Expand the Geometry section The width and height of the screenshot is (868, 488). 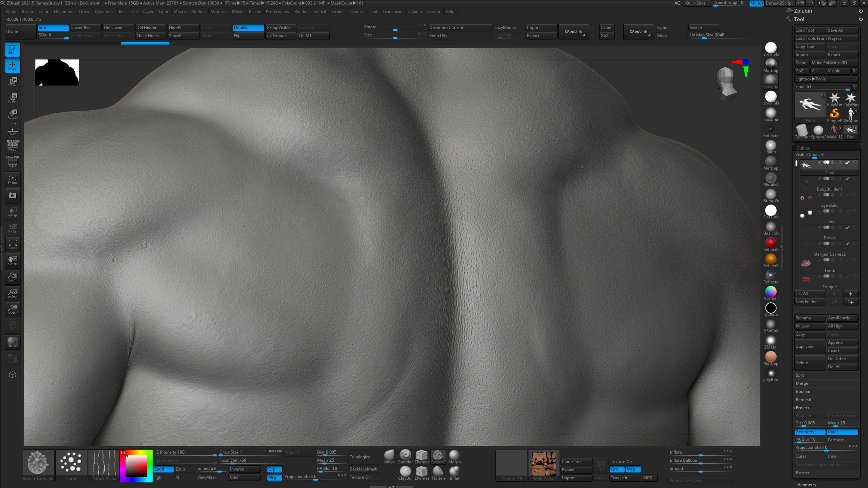coord(806,485)
